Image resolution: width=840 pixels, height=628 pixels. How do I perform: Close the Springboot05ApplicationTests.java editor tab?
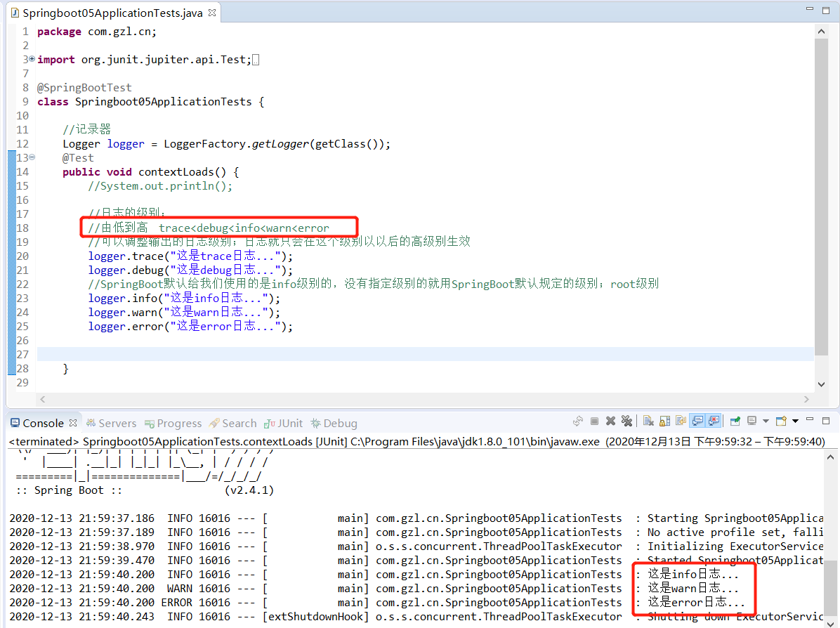pyautogui.click(x=211, y=12)
